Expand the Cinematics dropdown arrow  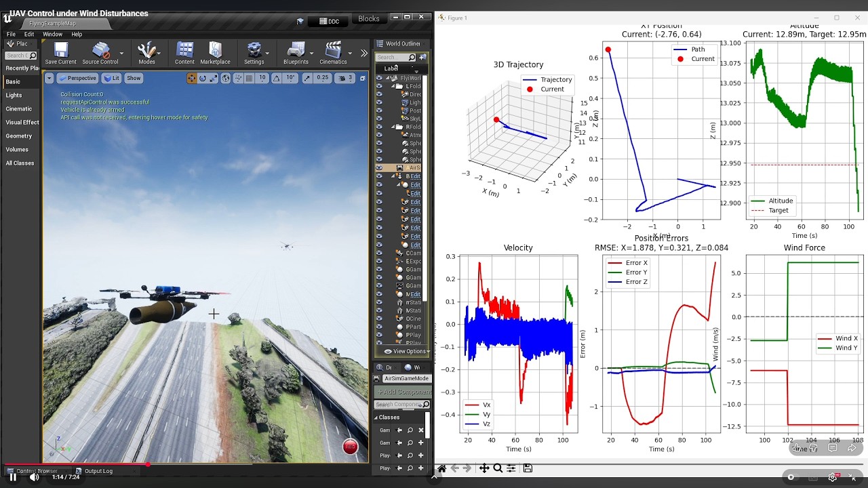tap(350, 53)
